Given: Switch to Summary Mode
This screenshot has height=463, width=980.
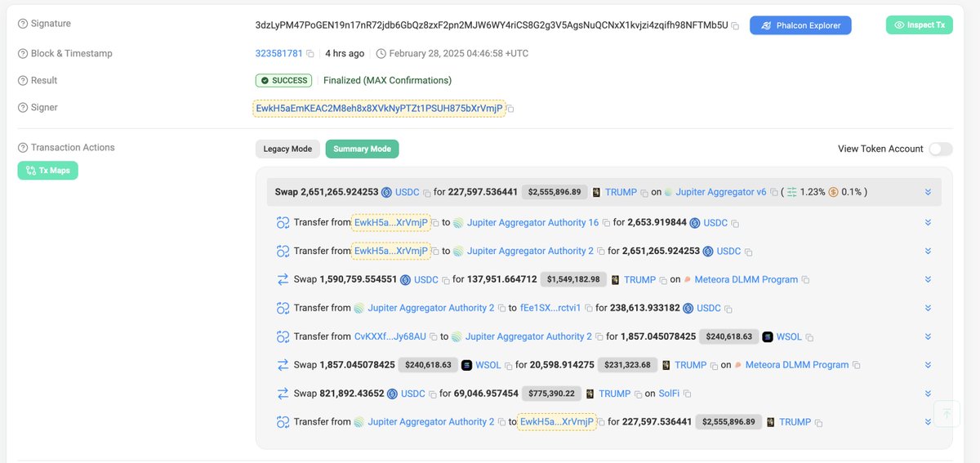Looking at the screenshot, I should click(x=362, y=149).
